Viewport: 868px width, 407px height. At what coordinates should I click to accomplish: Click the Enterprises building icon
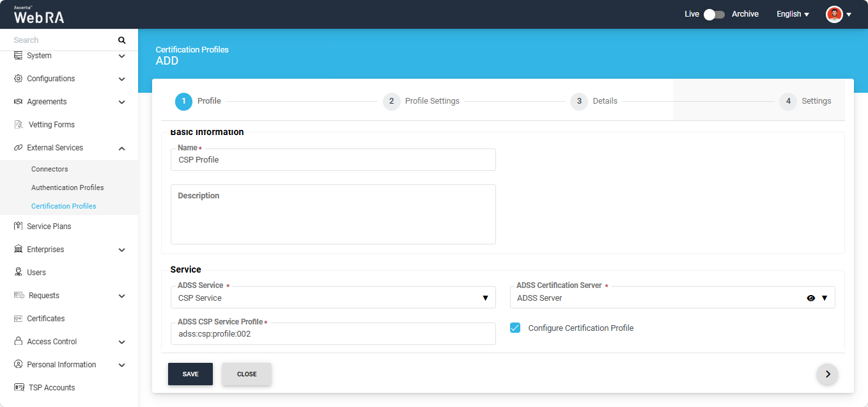(x=18, y=249)
